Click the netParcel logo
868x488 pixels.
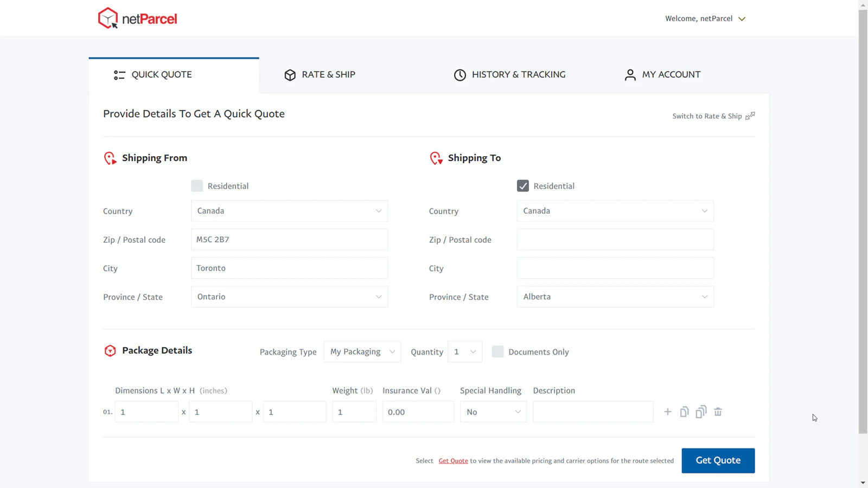pos(137,17)
